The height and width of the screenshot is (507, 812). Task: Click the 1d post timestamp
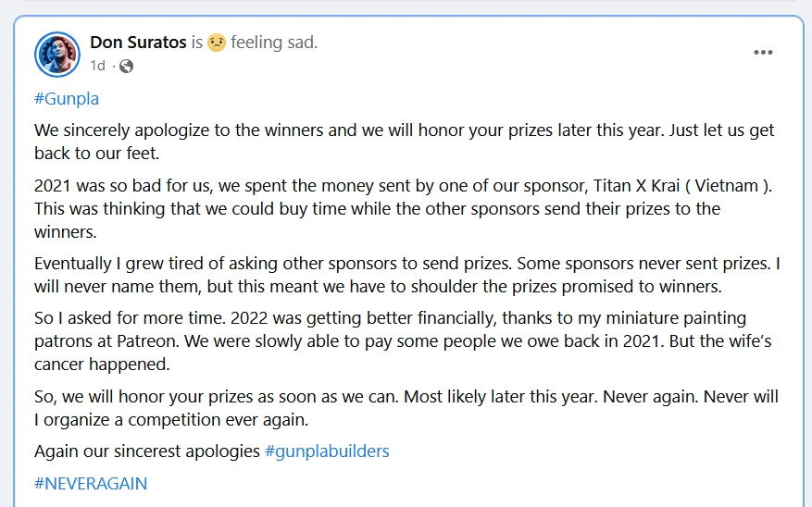(x=97, y=66)
